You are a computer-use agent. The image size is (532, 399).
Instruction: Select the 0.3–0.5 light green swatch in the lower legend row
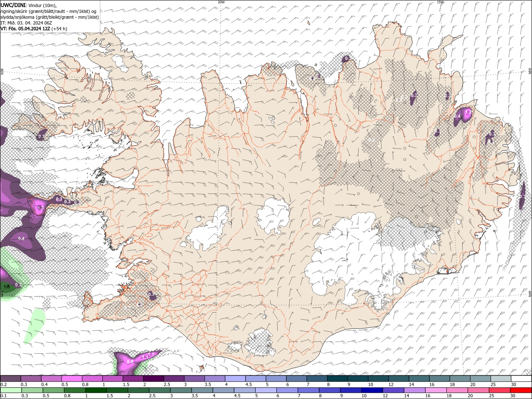tap(32, 390)
